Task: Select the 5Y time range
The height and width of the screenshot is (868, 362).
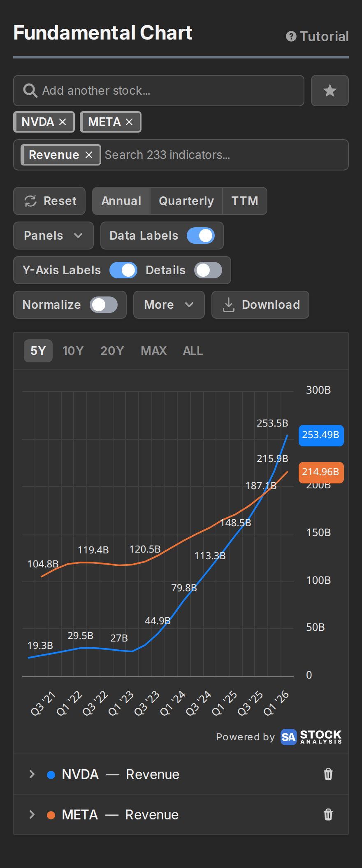Action: 38,351
